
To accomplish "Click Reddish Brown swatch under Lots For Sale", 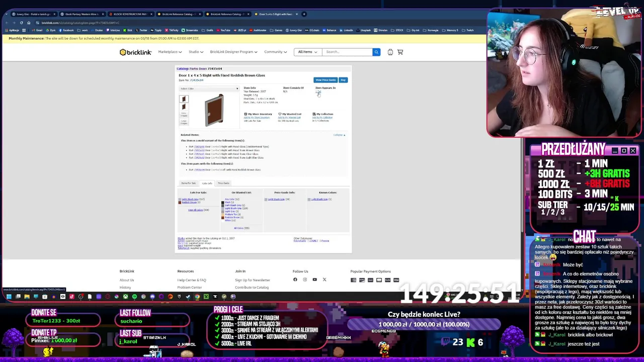I will (x=180, y=203).
